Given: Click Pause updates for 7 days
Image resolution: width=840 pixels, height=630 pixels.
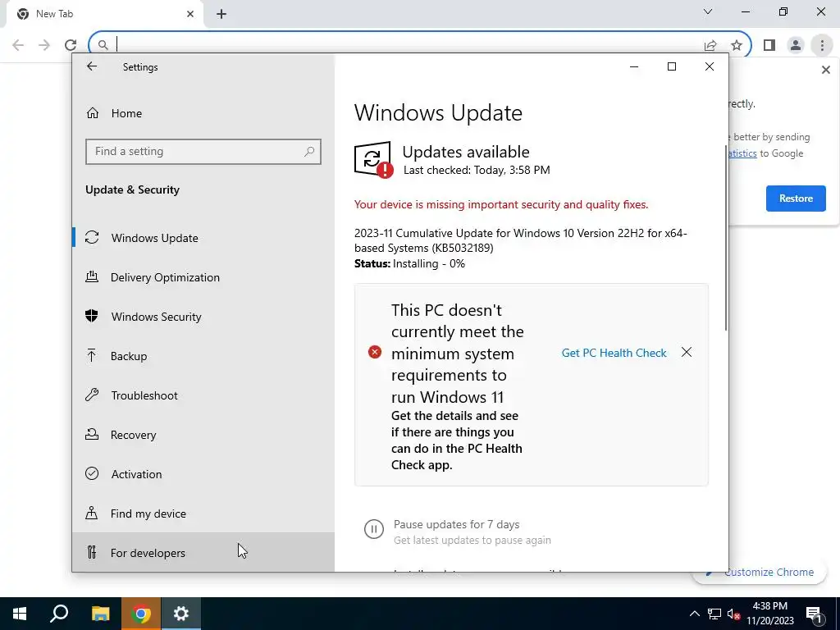Looking at the screenshot, I should pyautogui.click(x=456, y=524).
